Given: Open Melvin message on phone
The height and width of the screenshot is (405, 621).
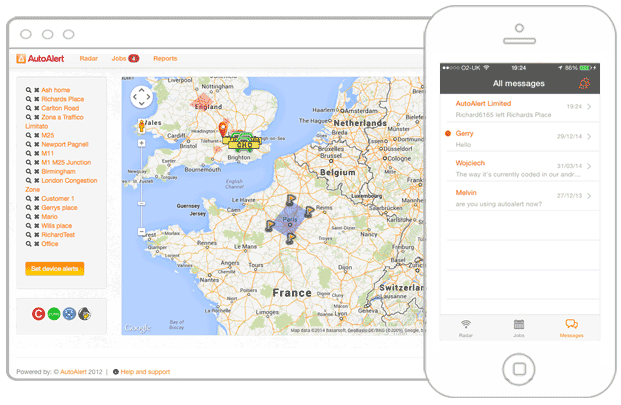Looking at the screenshot, I should click(x=520, y=198).
